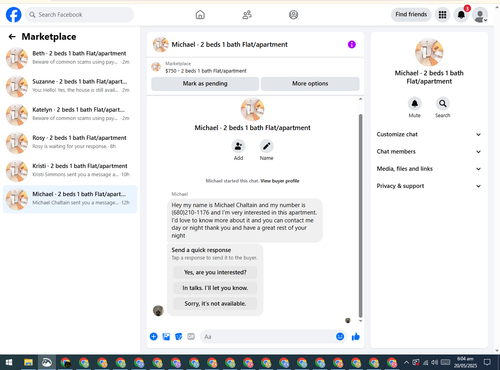Select Michael's conversation in the list
This screenshot has width=500, height=370.
click(70, 199)
